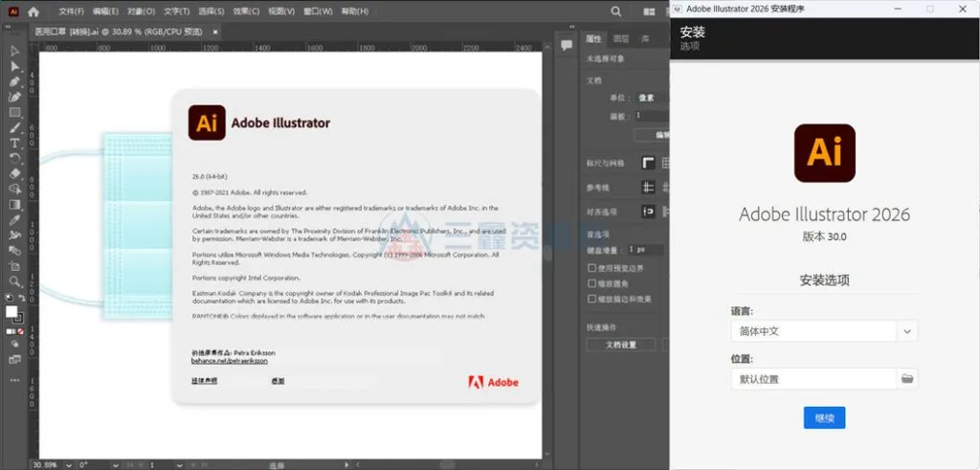Select the Paintbrush tool

click(x=14, y=128)
